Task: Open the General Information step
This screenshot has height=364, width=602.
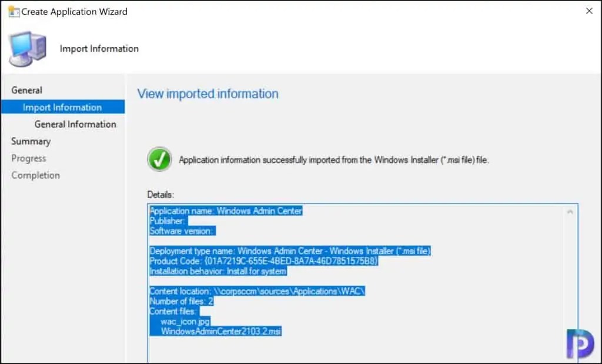Action: tap(75, 124)
